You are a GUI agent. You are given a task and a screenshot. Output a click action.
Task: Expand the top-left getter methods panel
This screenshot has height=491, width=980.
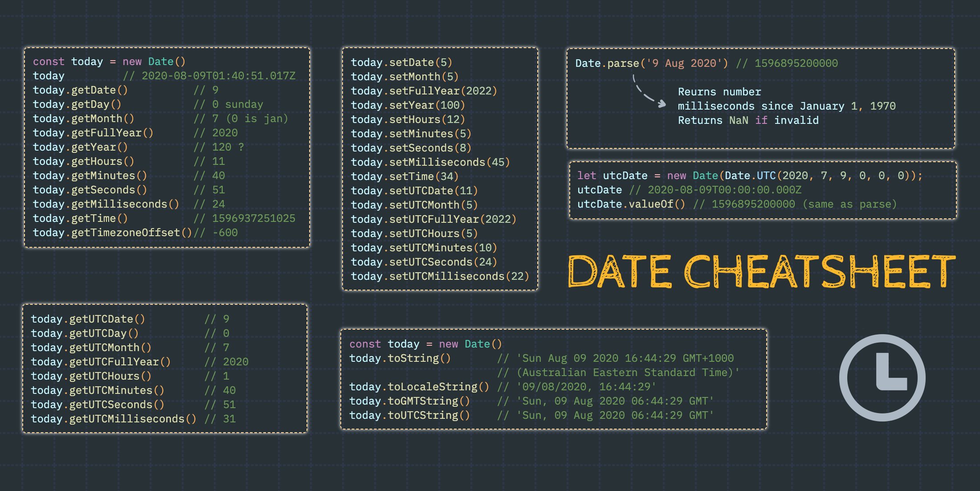[167, 147]
